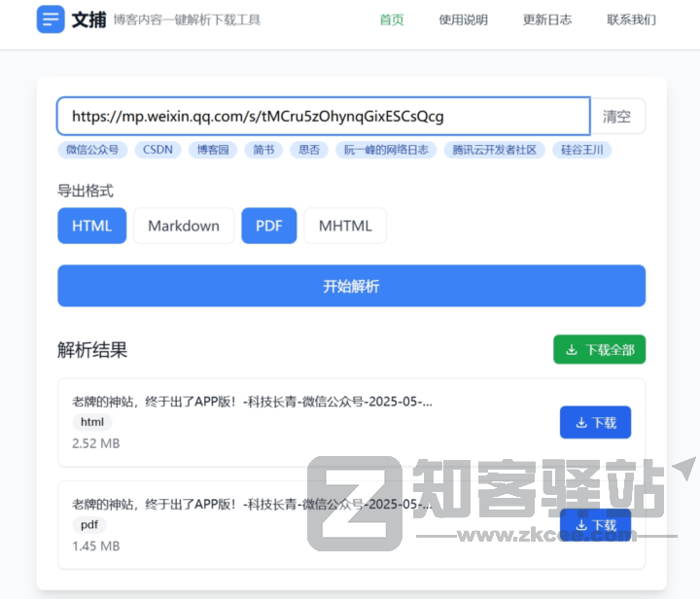Click the html result file title
Image resolution: width=700 pixels, height=599 pixels.
252,402
